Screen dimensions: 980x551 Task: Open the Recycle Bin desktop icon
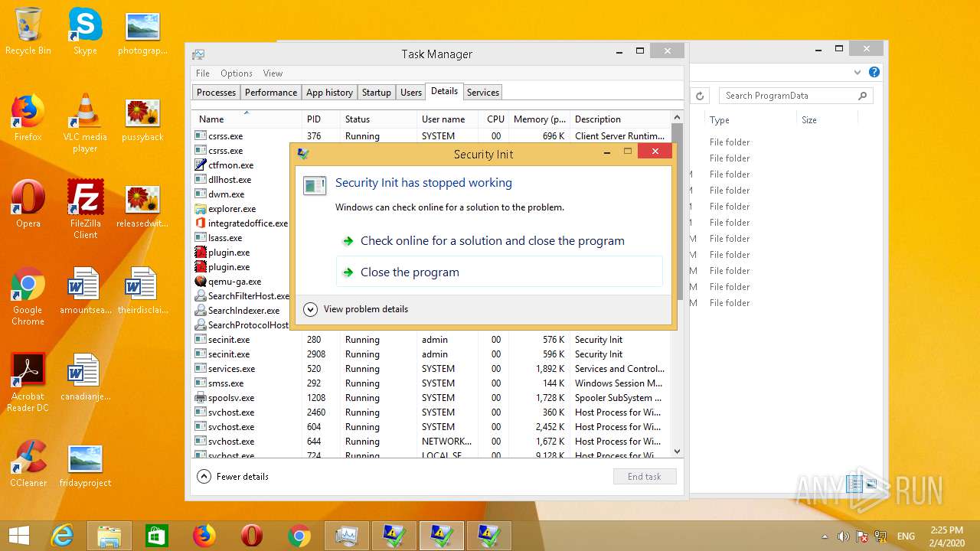pyautogui.click(x=28, y=31)
